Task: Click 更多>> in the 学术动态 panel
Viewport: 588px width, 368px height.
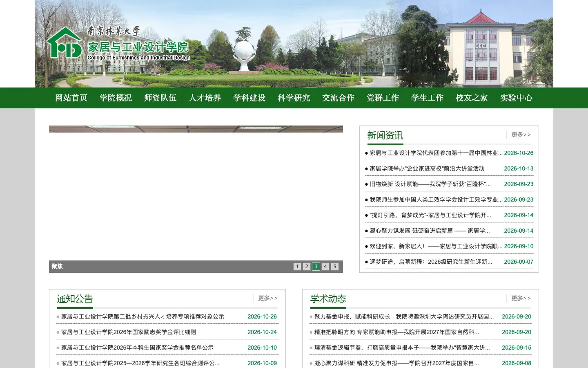Action: pyautogui.click(x=521, y=298)
